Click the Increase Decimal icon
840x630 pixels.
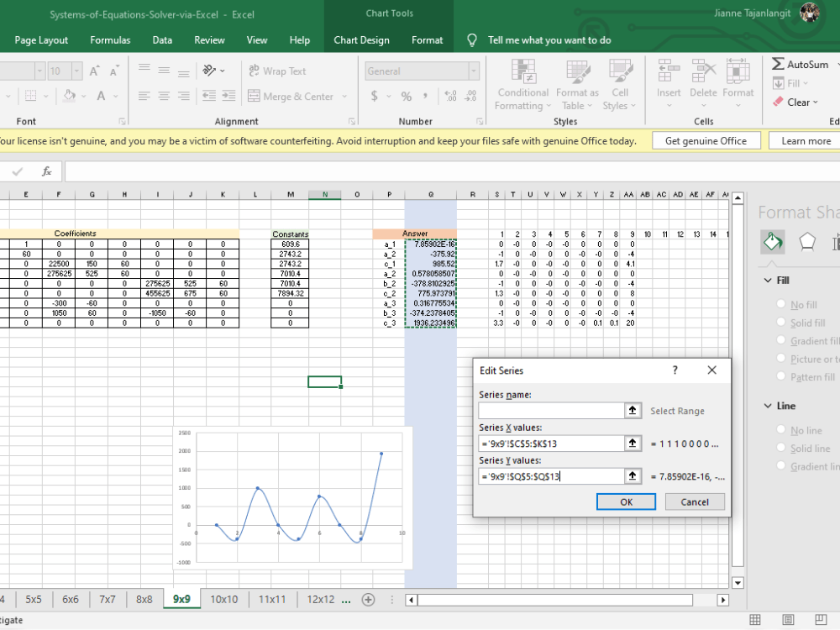(450, 97)
